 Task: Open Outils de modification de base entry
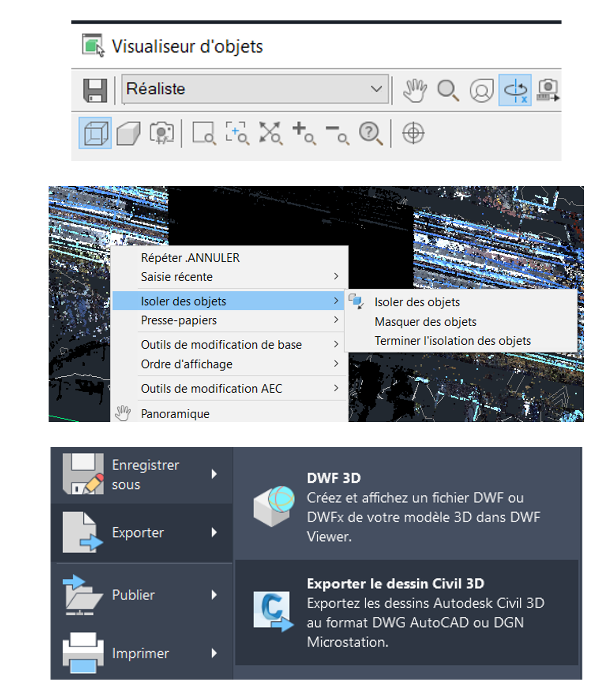[x=230, y=345]
